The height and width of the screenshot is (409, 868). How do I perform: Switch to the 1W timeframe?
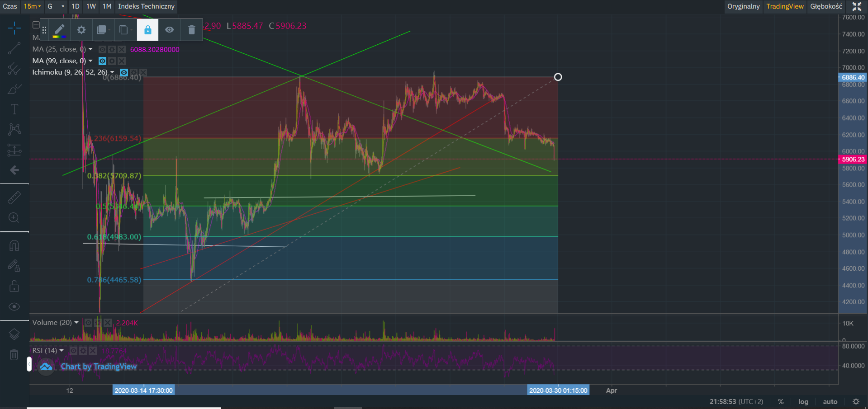click(91, 6)
